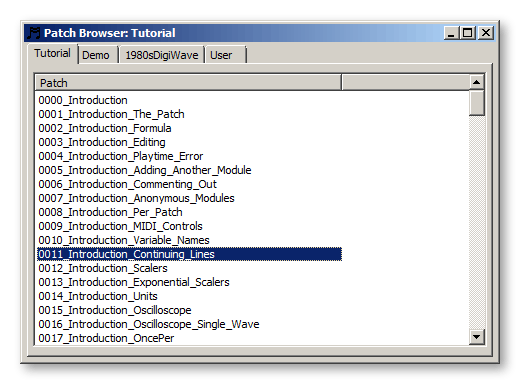Select 0015_Introduction_Oscilloscope
This screenshot has width=520, height=384.
115,310
